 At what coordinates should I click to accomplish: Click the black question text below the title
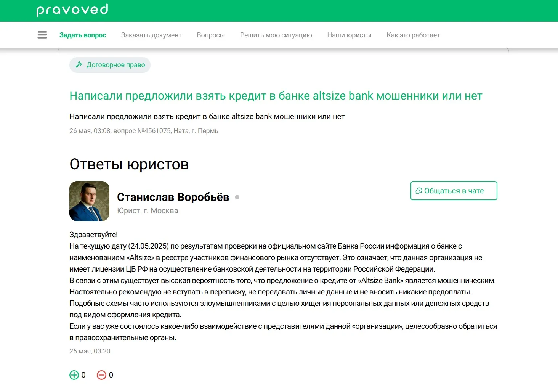(x=207, y=116)
